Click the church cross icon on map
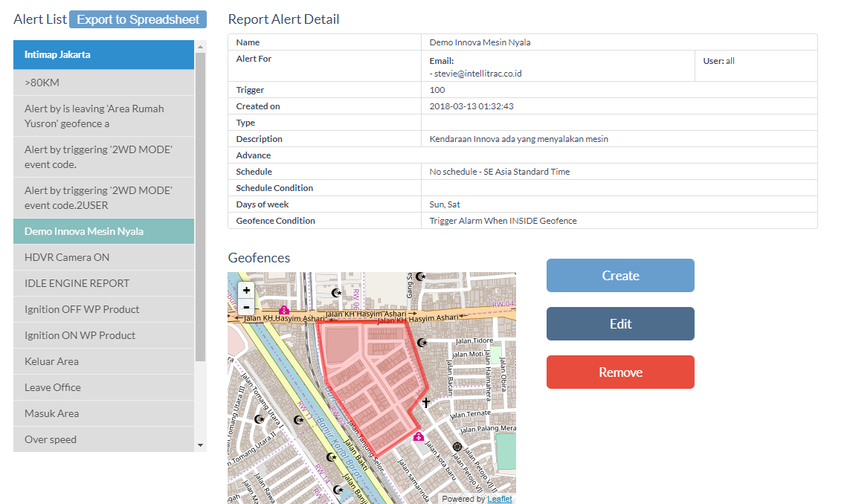Screen dimensions: 850x504 coord(426,403)
